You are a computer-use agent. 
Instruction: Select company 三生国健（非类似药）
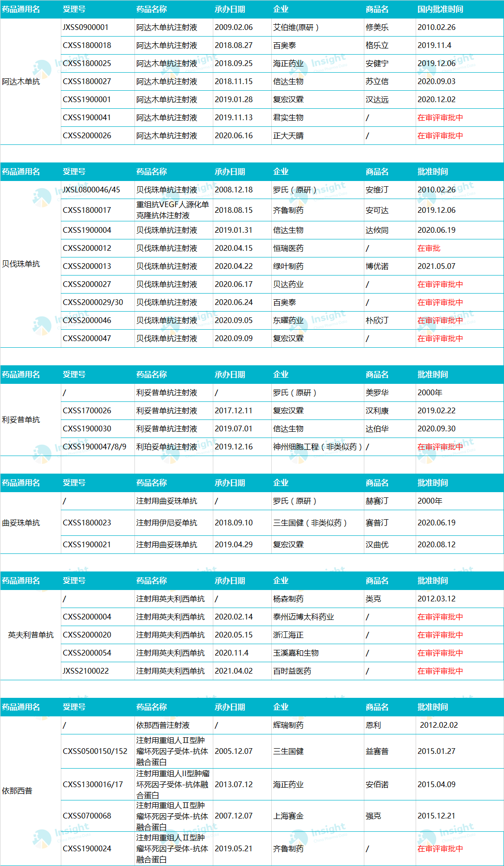tap(310, 523)
